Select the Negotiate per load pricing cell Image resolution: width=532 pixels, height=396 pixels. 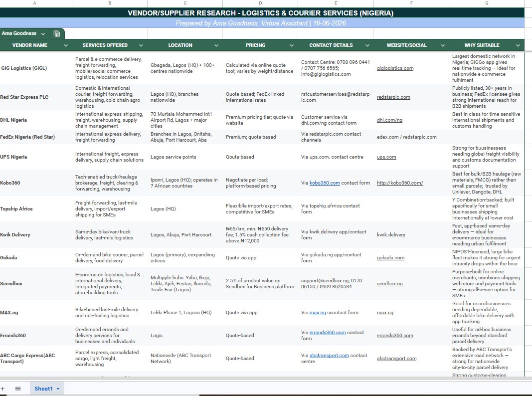(260, 183)
